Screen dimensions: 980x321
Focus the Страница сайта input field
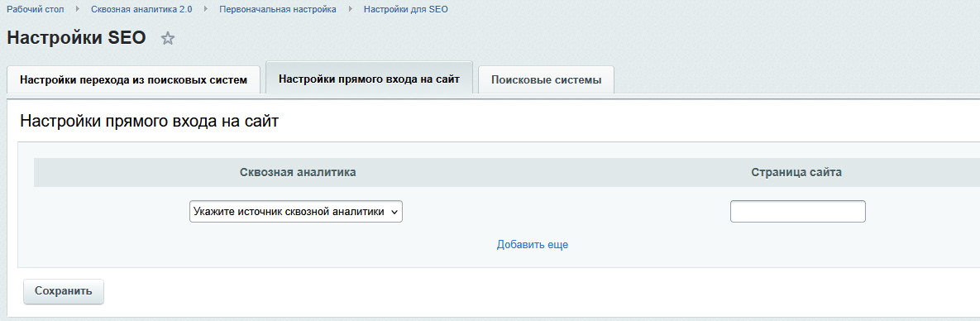[x=797, y=212]
